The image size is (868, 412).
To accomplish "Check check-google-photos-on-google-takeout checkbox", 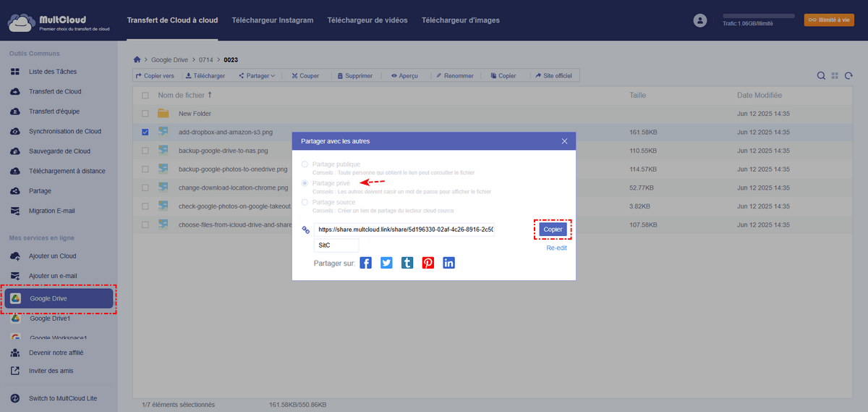I will pos(145,206).
